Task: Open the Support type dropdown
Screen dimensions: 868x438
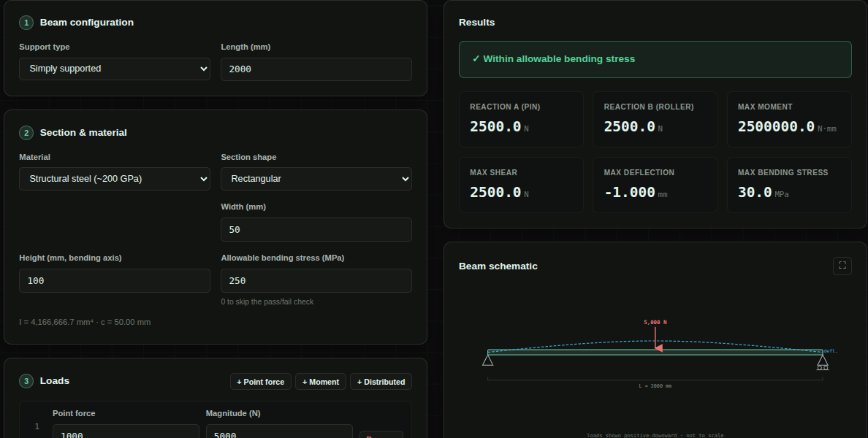Action: tap(115, 69)
